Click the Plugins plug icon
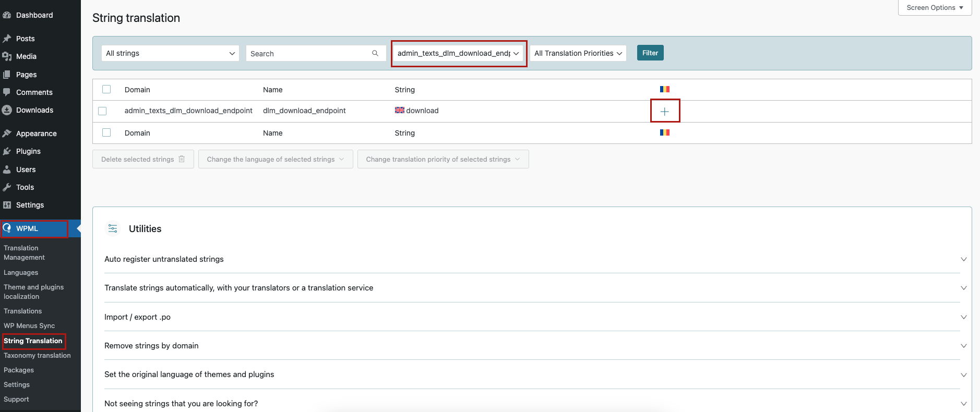 tap(7, 151)
